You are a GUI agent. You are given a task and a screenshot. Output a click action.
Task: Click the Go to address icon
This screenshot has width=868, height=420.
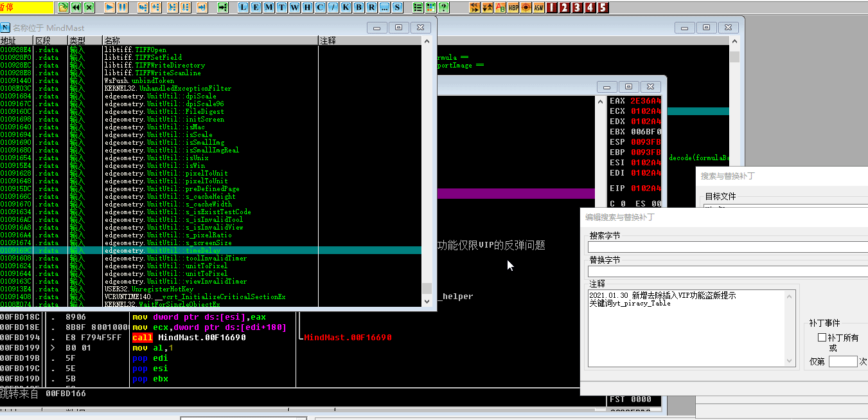click(x=222, y=8)
